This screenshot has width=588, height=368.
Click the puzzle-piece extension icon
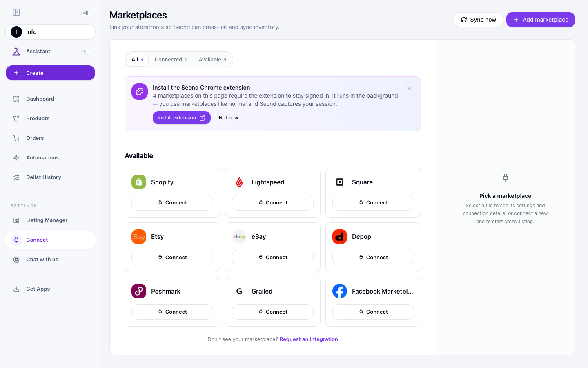(x=140, y=92)
